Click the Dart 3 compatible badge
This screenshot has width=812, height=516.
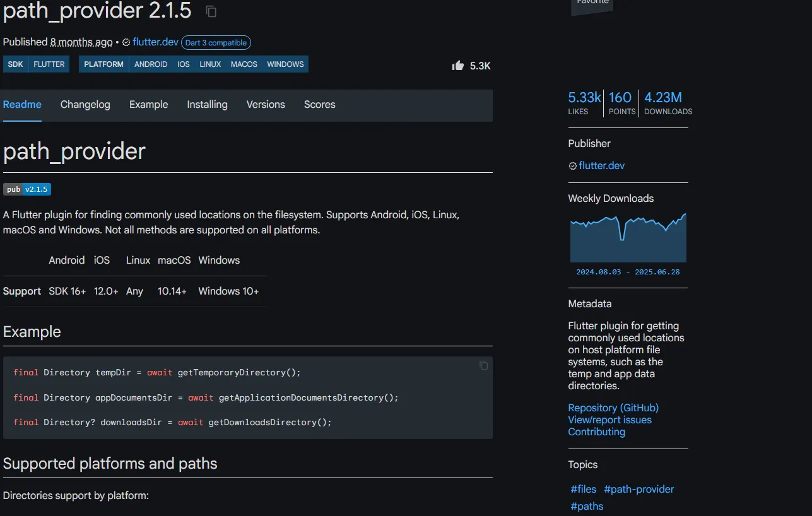coord(216,43)
